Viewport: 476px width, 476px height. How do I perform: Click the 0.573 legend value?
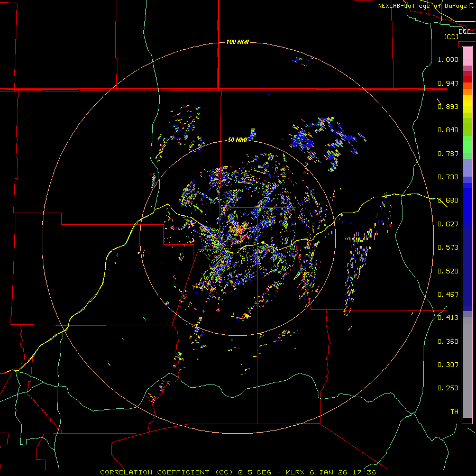click(448, 248)
